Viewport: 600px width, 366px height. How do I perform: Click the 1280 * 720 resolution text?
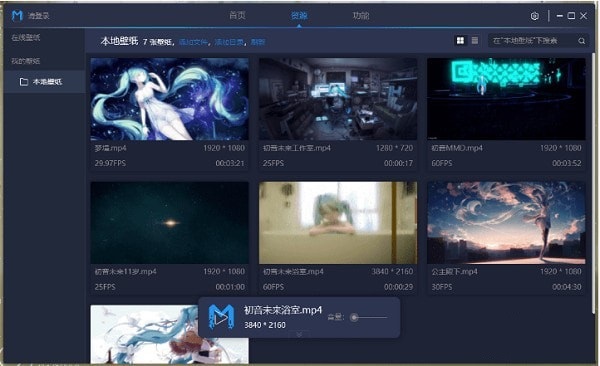[x=395, y=148]
